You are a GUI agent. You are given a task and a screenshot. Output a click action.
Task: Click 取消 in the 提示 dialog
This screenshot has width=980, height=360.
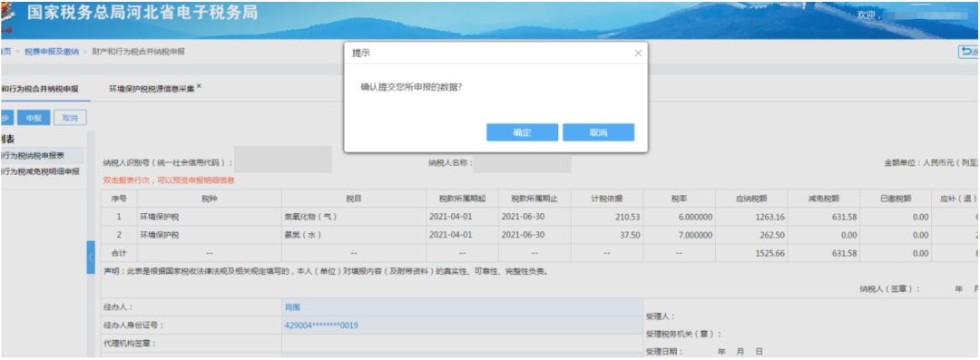click(x=598, y=132)
